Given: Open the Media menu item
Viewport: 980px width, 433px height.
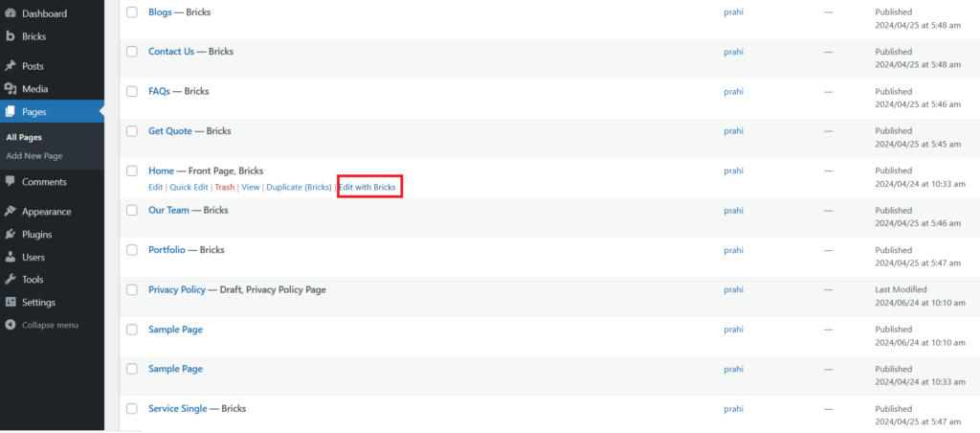Looking at the screenshot, I should tap(53, 89).
